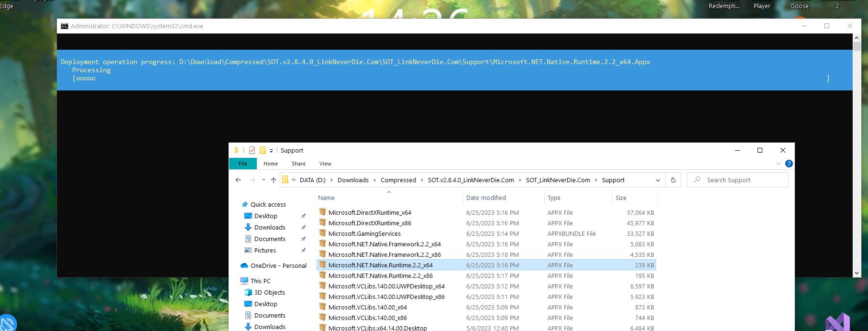Show hidden breadcrumb locations via double chevron
The height and width of the screenshot is (331, 868).
(294, 180)
